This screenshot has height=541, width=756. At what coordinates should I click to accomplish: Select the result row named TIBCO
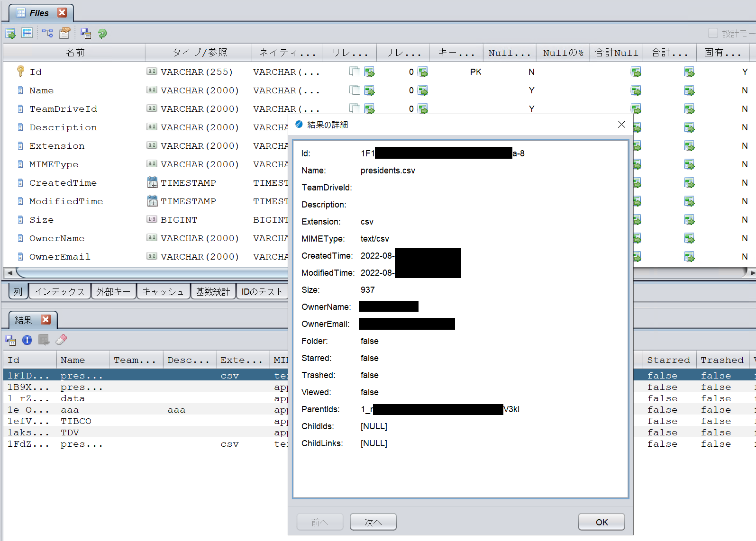click(146, 421)
